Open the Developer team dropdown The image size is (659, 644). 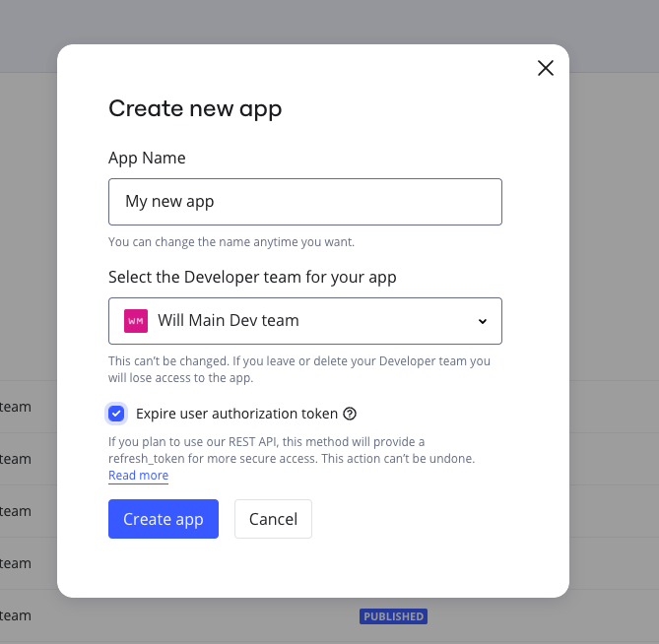pyautogui.click(x=305, y=321)
